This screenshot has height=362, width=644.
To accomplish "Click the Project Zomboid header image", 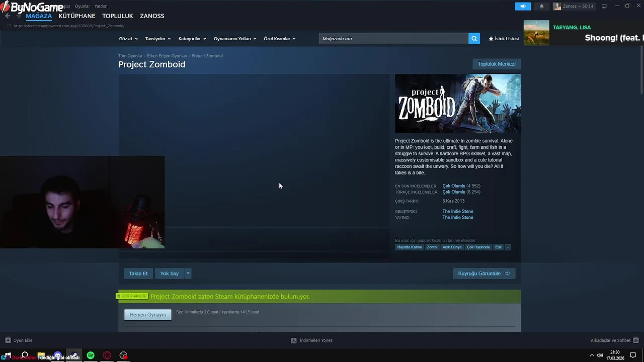I will coord(458,104).
